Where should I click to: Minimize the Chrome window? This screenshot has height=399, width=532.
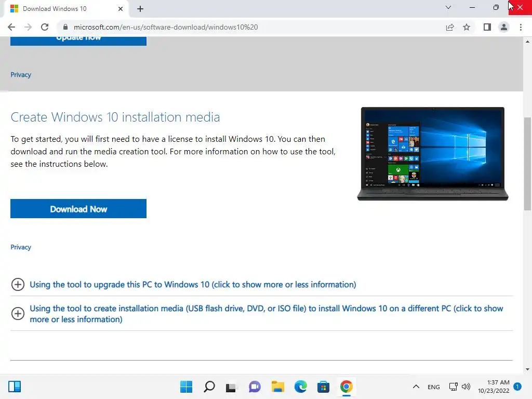pos(472,7)
